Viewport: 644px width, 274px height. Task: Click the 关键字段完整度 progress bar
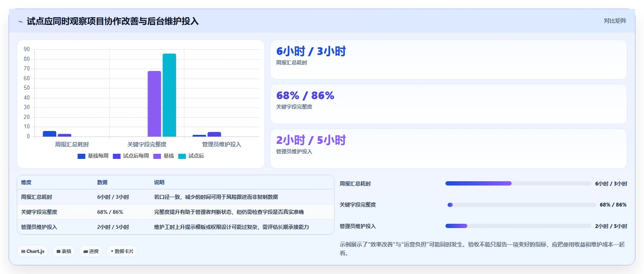pos(521,205)
